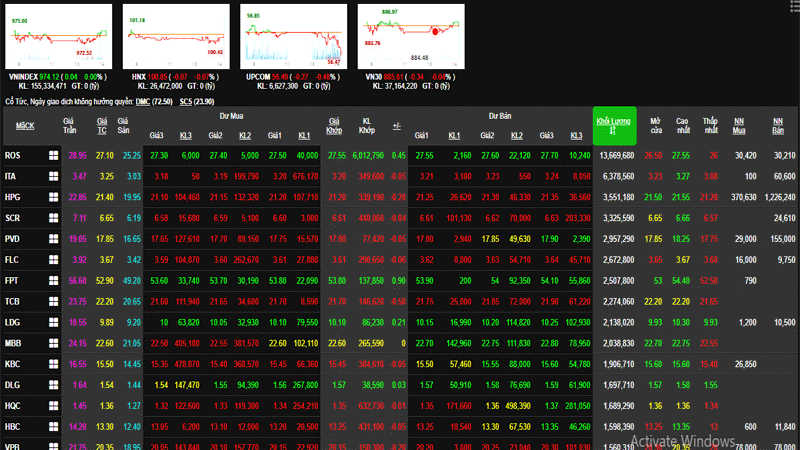
Task: Select the ROS stock symbol
Action: coord(13,156)
